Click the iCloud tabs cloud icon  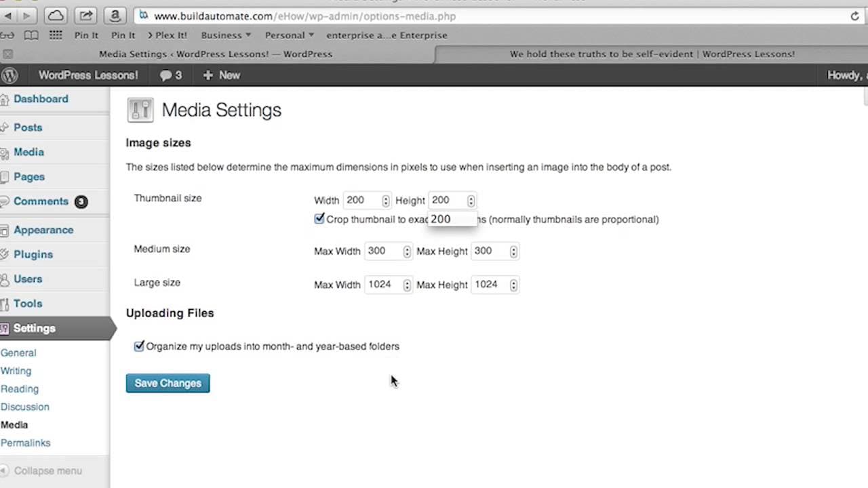coord(56,16)
